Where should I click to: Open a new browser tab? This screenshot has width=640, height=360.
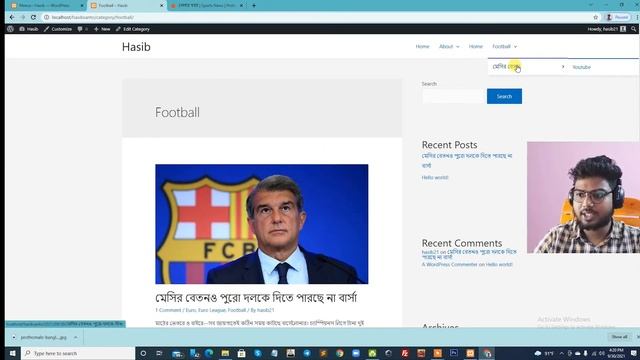pos(253,6)
